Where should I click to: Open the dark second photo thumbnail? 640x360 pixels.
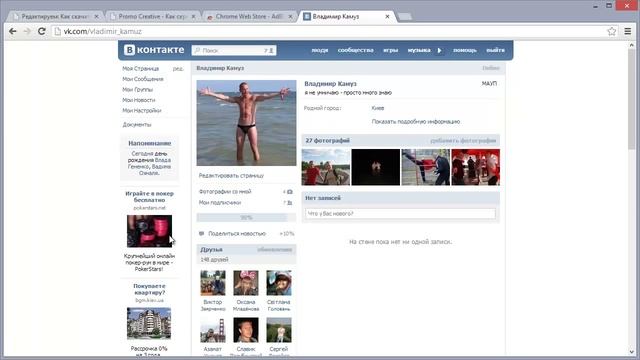coord(376,167)
